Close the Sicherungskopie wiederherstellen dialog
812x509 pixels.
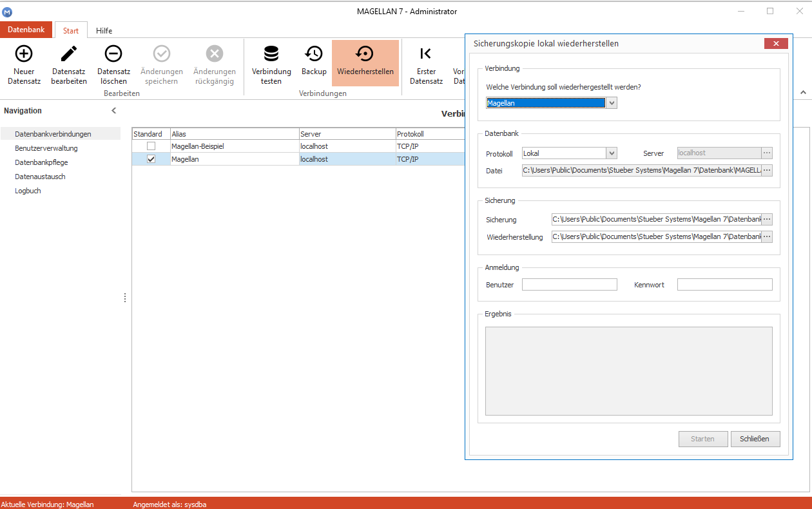click(x=776, y=44)
